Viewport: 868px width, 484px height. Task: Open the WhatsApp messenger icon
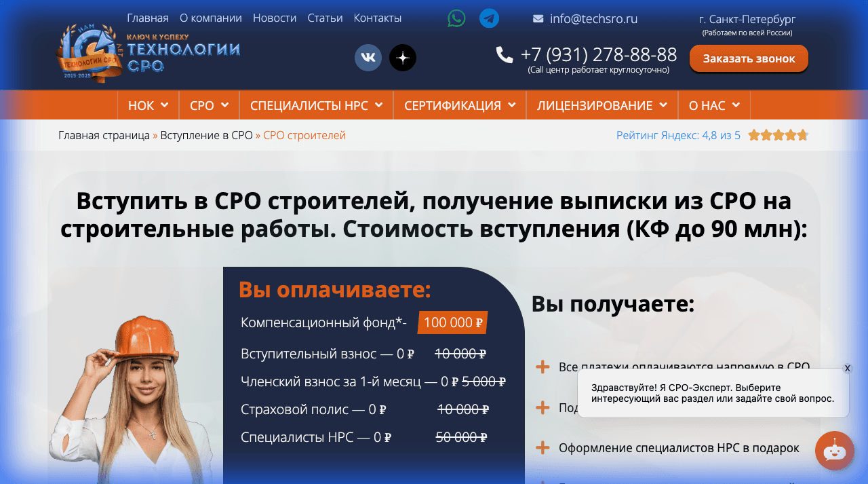pyautogui.click(x=456, y=18)
